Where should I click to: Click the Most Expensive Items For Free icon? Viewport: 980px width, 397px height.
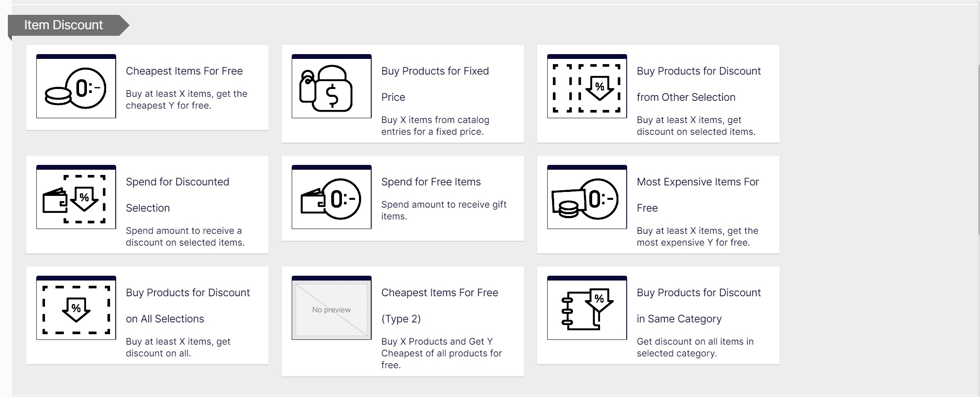click(x=587, y=197)
